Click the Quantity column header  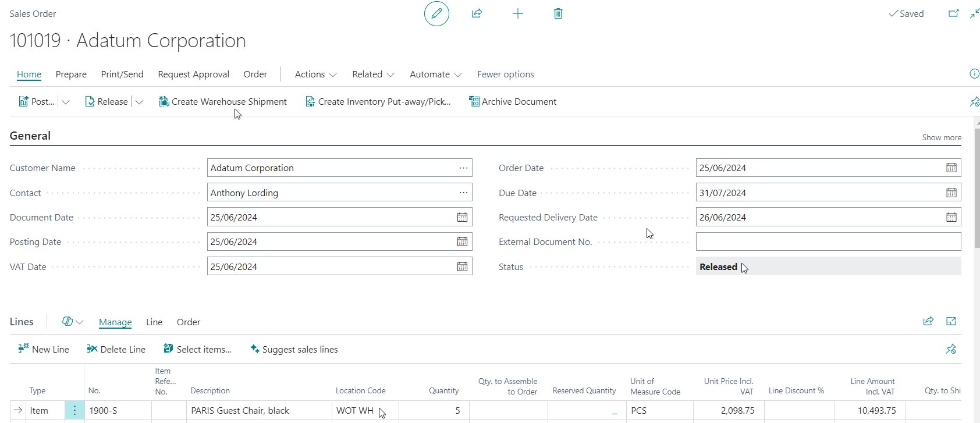point(444,390)
